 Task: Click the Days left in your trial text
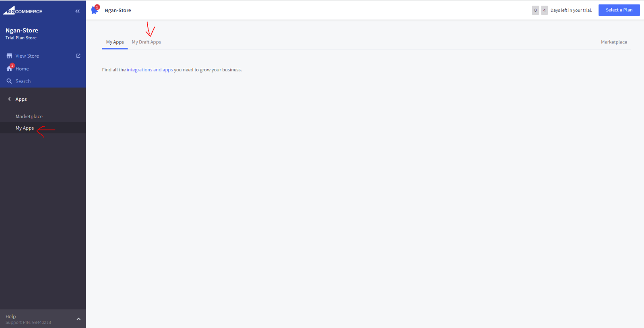[571, 10]
